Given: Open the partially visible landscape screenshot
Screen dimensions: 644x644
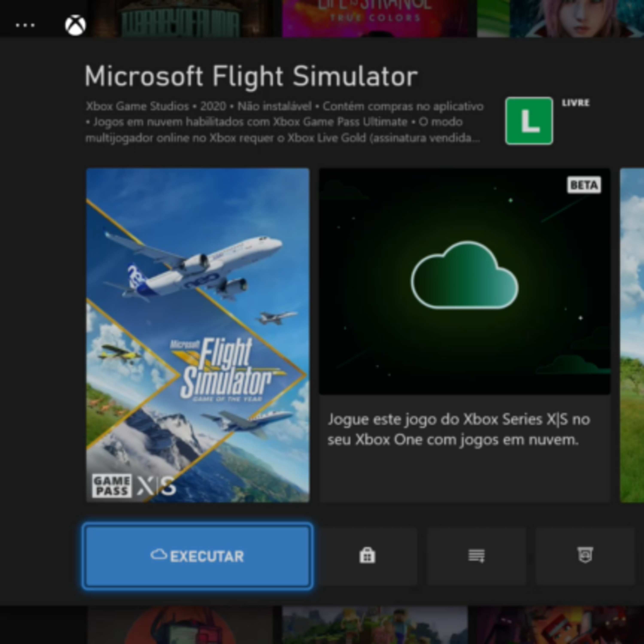Looking at the screenshot, I should click(632, 335).
